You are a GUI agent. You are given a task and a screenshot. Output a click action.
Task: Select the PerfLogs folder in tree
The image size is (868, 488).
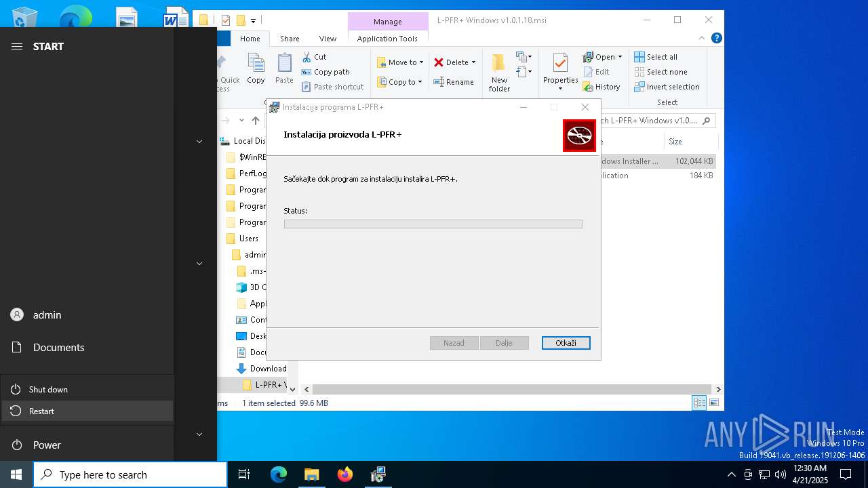(245, 174)
